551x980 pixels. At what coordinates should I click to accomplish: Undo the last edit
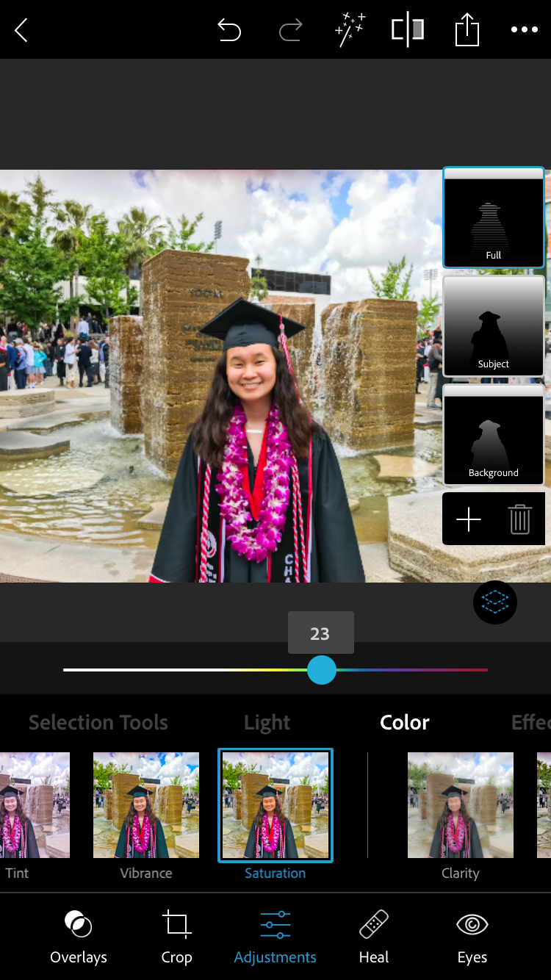pyautogui.click(x=229, y=30)
